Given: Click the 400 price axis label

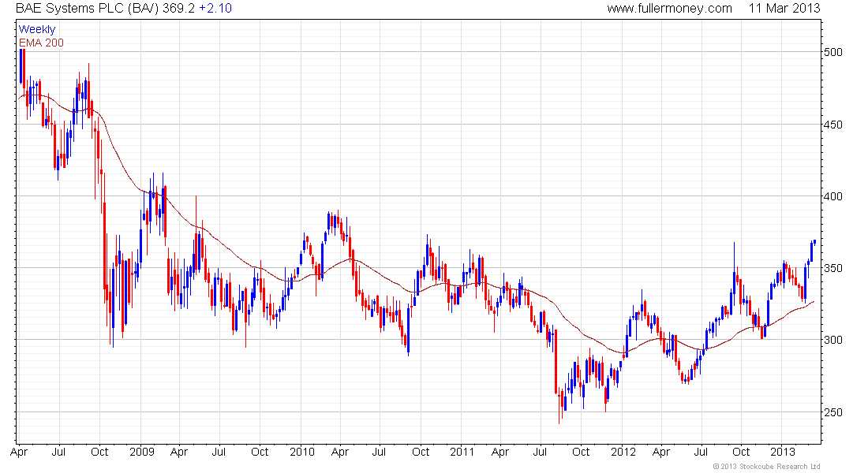Looking at the screenshot, I should [x=833, y=196].
